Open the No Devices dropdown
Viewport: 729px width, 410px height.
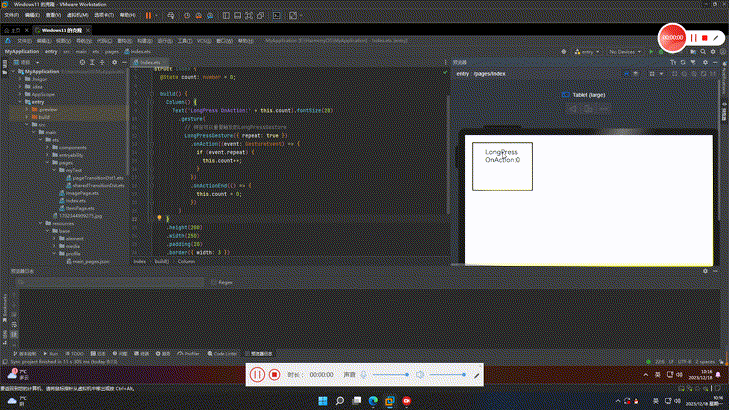623,51
